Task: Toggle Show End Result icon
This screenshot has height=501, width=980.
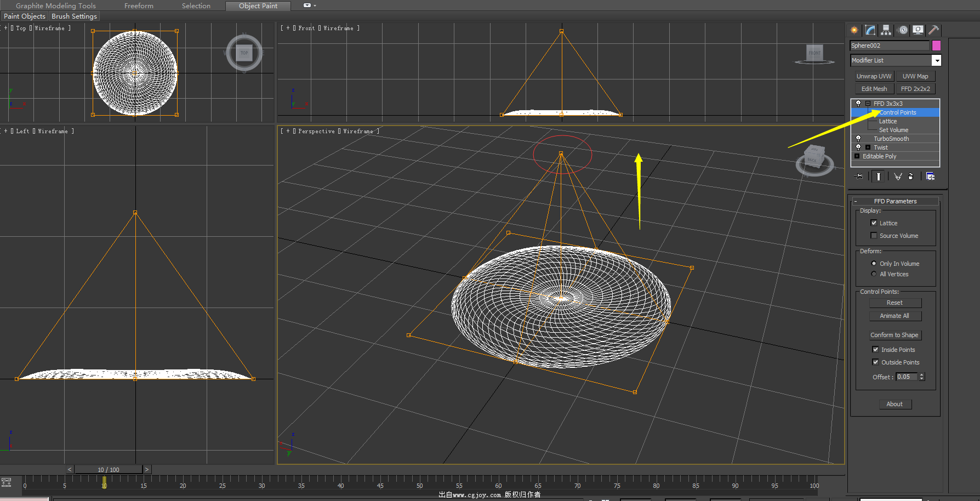Action: 879,176
